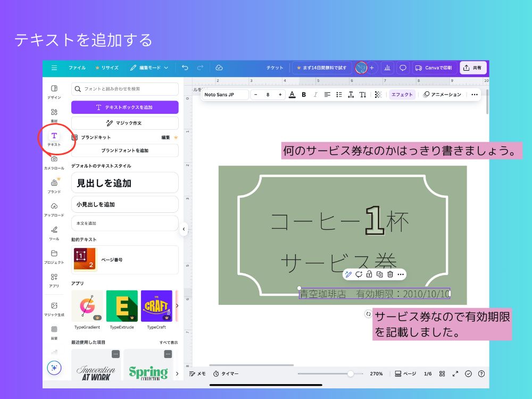Viewport: 532px width, 399px height.
Task: Duplicate the selected text element
Action: pos(379,275)
